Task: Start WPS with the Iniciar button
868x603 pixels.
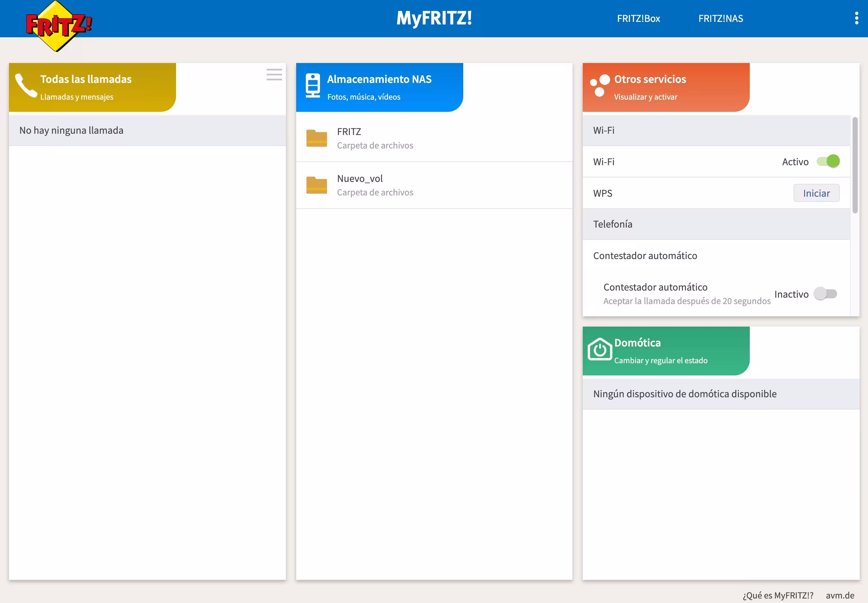Action: coord(816,193)
